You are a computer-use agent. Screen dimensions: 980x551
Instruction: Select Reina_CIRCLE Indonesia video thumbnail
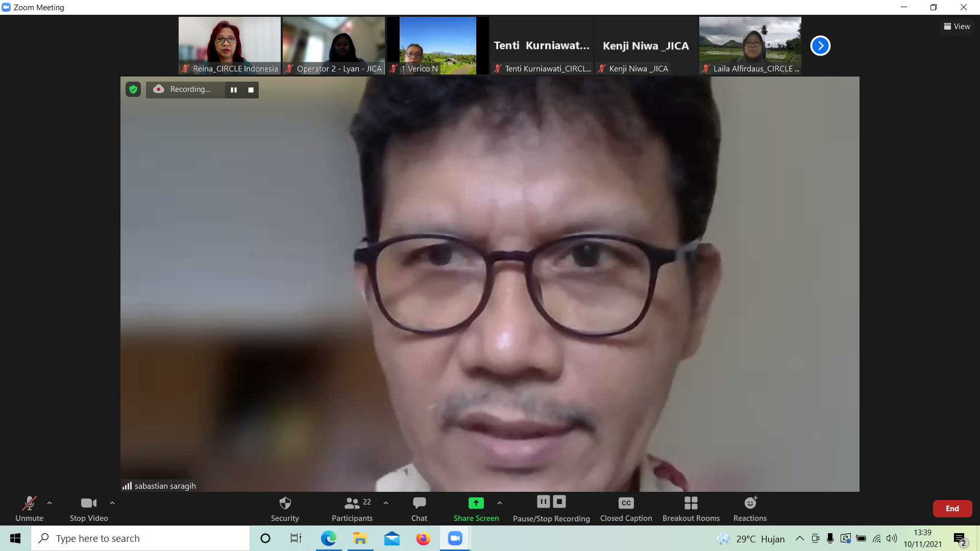[230, 46]
